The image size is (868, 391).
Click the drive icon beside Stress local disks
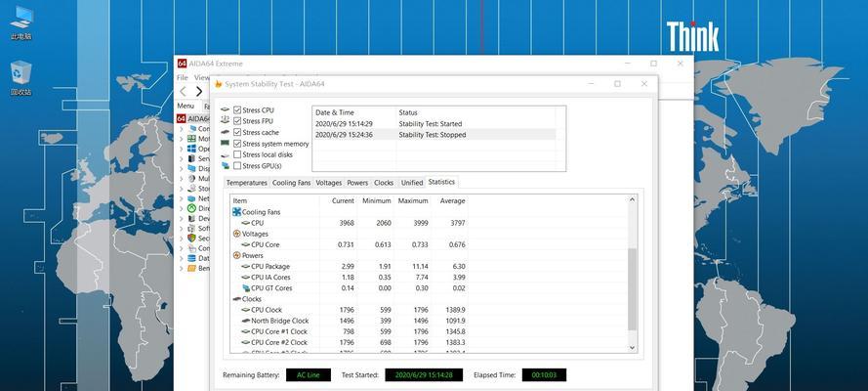225,155
